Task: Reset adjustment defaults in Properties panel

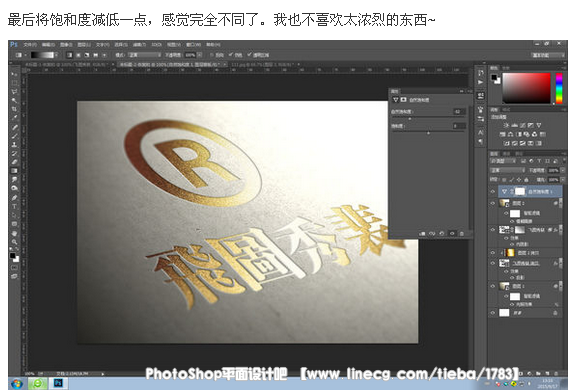Action: coord(442,233)
